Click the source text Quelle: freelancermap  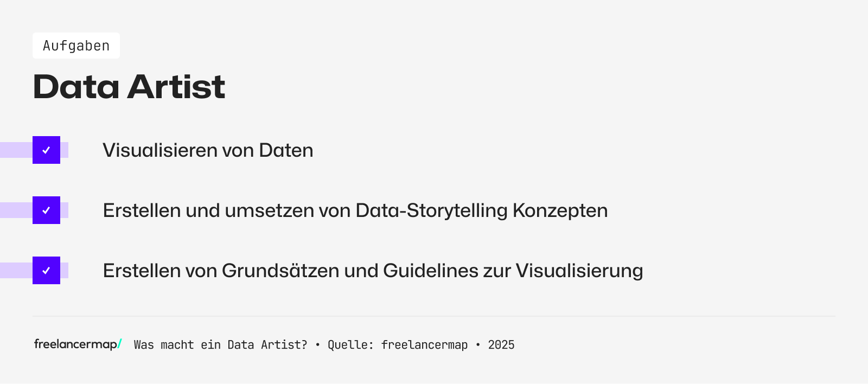click(398, 345)
